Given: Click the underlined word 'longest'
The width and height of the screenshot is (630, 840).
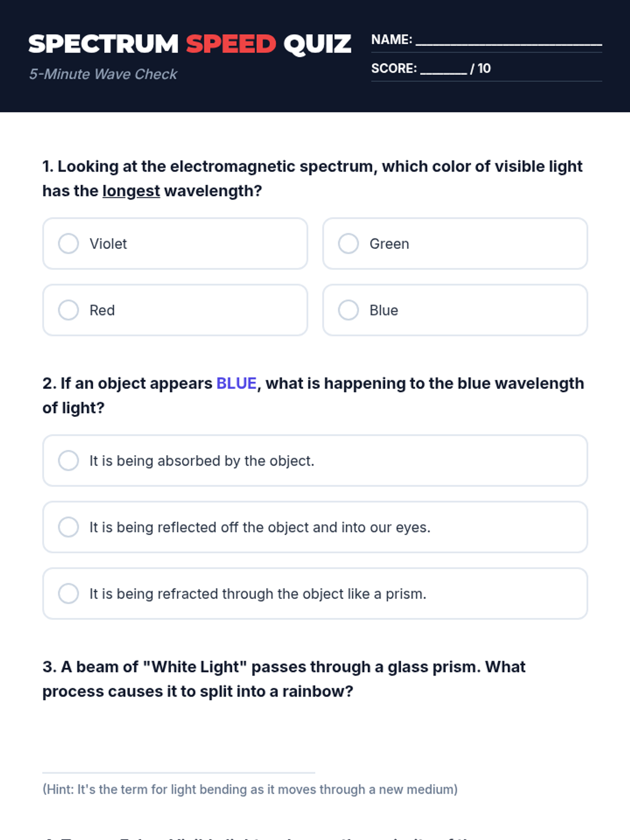Looking at the screenshot, I should point(131,191).
